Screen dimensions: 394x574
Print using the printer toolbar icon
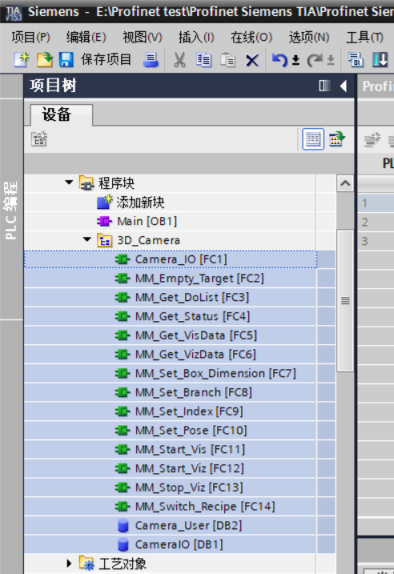(150, 60)
